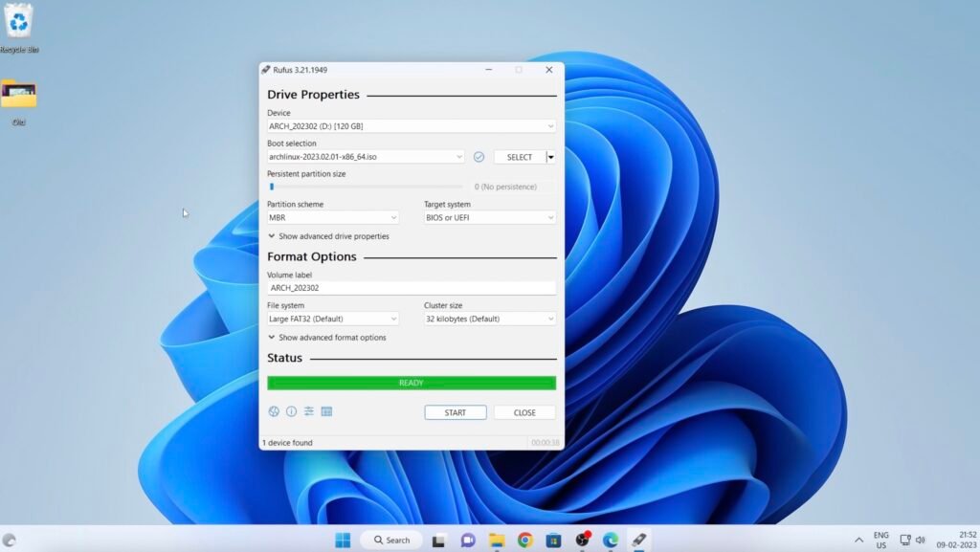Show the Rufus log icon
Image resolution: width=980 pixels, height=552 pixels.
point(326,411)
